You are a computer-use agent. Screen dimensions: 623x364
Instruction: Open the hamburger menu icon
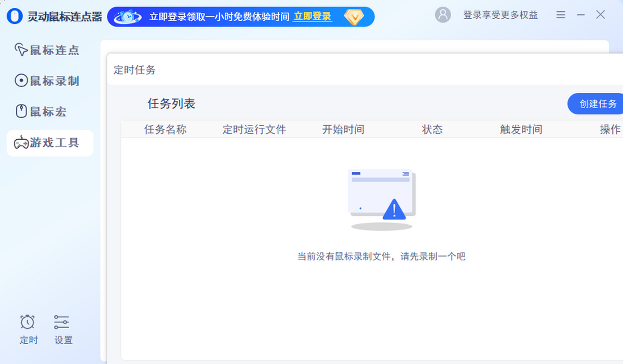561,15
